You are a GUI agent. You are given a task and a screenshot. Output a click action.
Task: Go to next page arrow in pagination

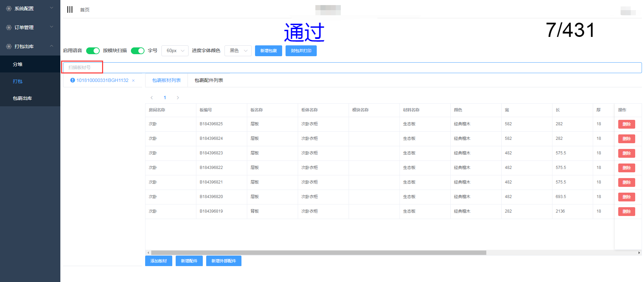tap(178, 98)
